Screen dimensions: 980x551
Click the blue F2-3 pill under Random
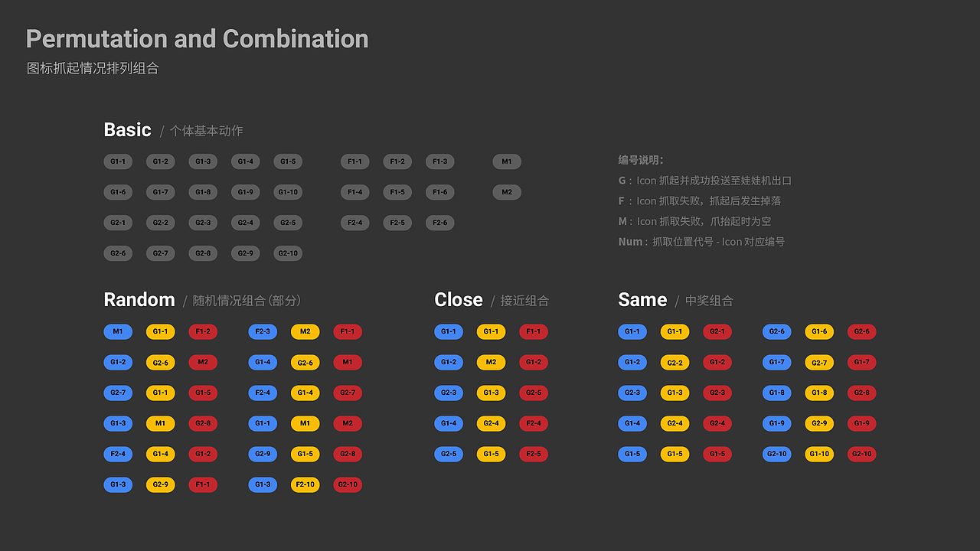263,331
